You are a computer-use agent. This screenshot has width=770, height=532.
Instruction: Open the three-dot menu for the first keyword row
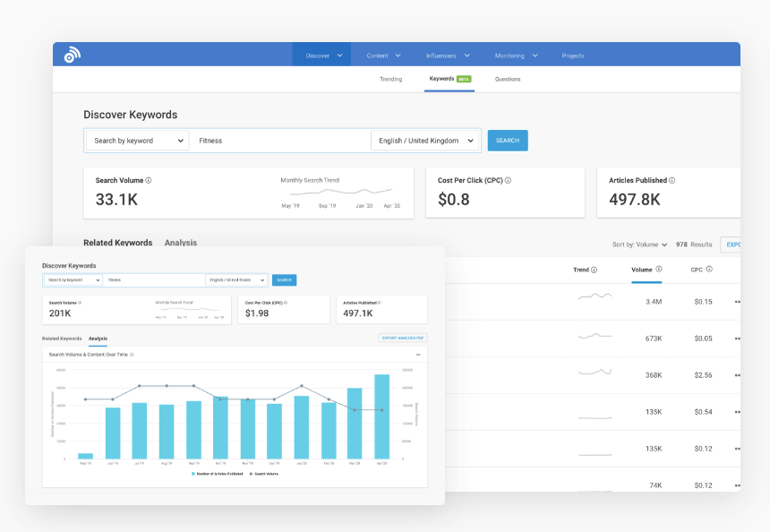(737, 301)
